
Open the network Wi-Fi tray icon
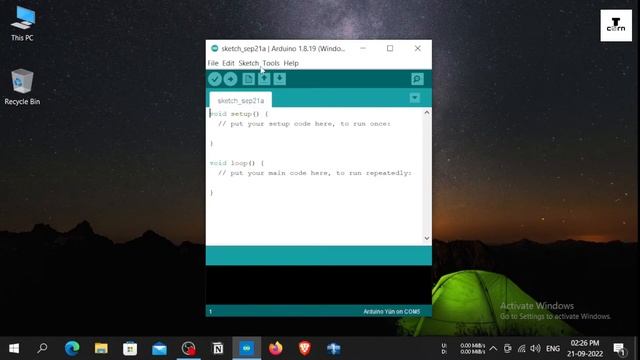[x=522, y=349]
